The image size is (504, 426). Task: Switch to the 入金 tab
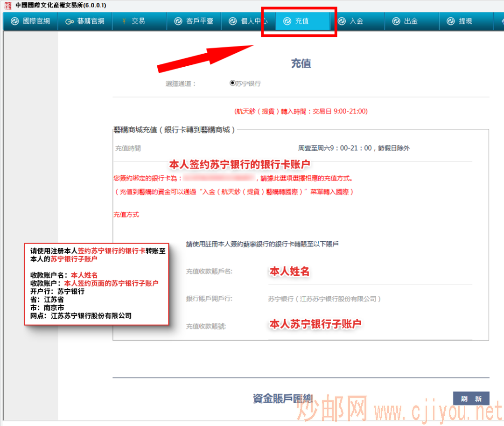click(x=357, y=21)
